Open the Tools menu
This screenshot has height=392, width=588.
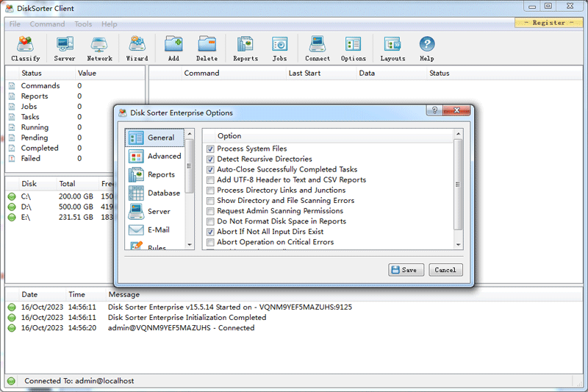pyautogui.click(x=83, y=24)
